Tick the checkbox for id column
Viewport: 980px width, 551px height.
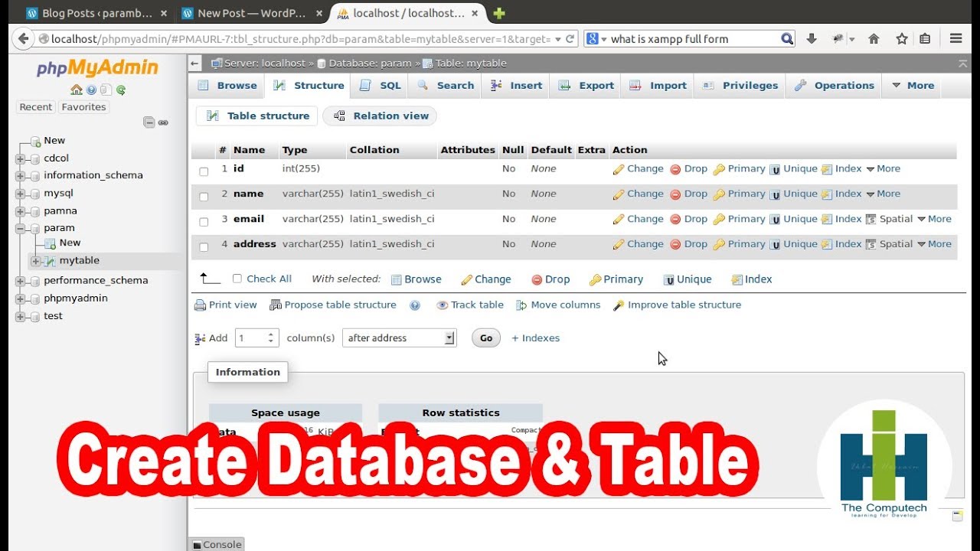pyautogui.click(x=204, y=171)
